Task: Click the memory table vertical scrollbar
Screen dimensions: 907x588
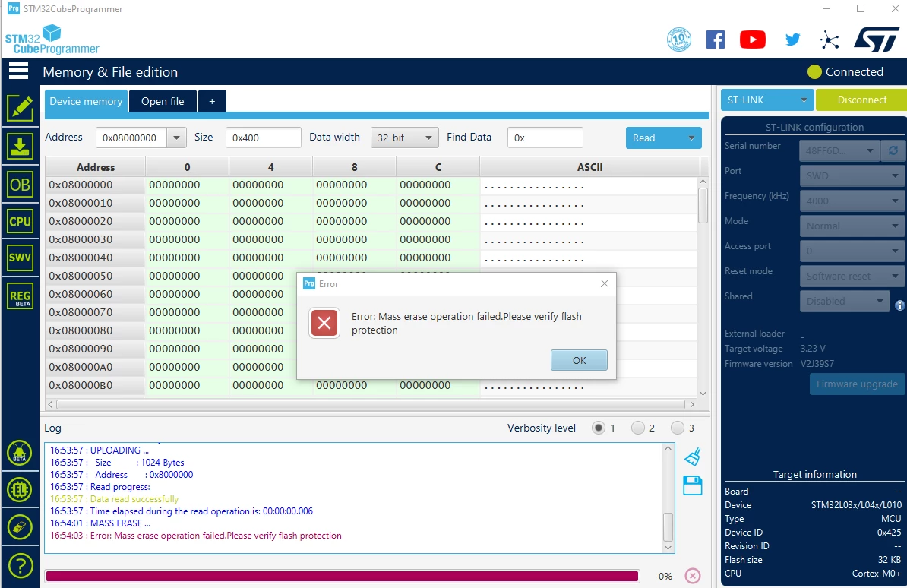Action: point(703,287)
